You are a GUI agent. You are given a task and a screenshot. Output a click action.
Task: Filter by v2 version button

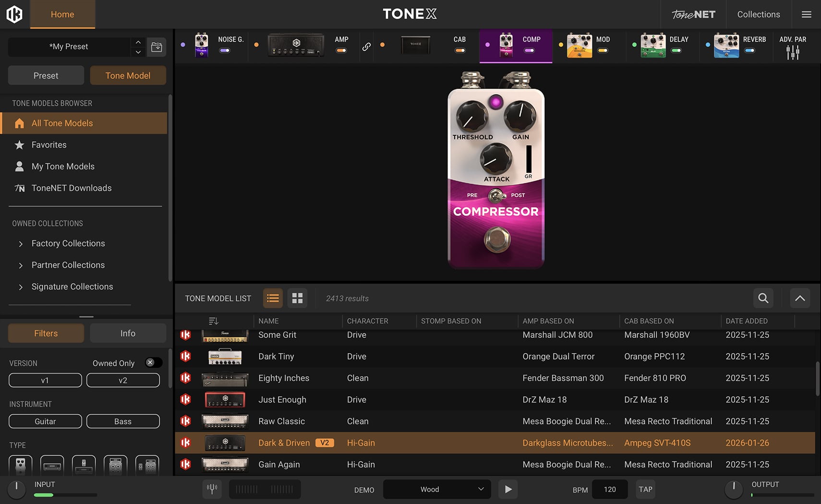[x=123, y=380]
